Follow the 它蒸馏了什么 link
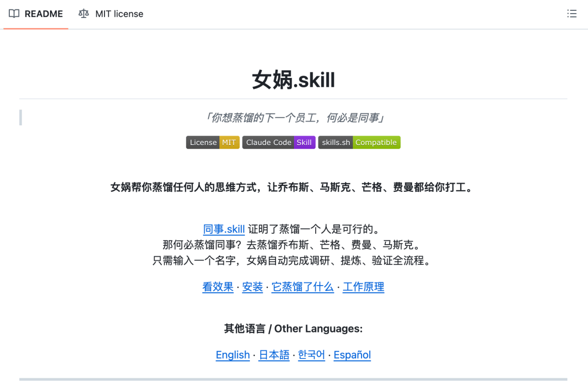588x381 pixels. click(x=303, y=287)
